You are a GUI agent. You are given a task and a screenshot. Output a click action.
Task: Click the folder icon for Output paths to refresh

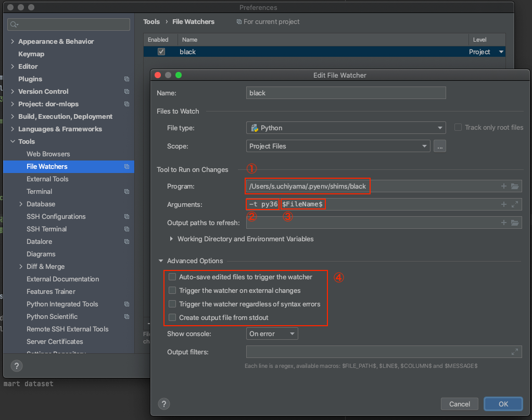pyautogui.click(x=515, y=223)
